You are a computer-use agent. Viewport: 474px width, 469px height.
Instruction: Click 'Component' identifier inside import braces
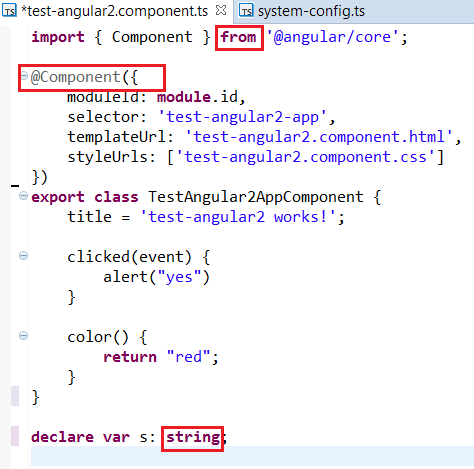(152, 37)
